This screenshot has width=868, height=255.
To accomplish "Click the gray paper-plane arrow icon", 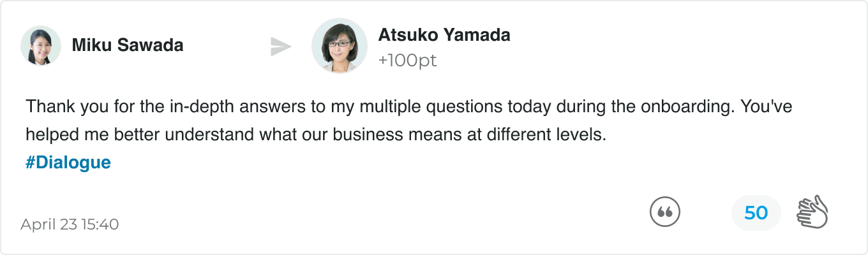I will pyautogui.click(x=281, y=46).
